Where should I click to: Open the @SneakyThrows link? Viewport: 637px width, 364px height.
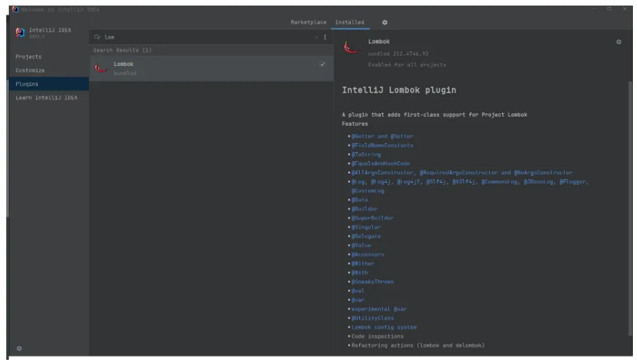(x=372, y=281)
